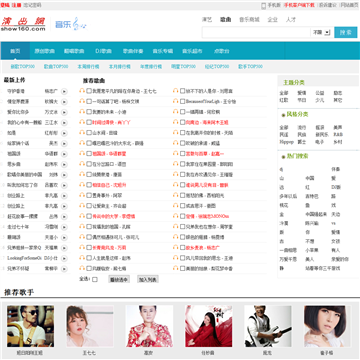Viewport: 360px width, 360px height.
Task: Click the red 手机客户端下载 link
Action: click(x=299, y=5)
